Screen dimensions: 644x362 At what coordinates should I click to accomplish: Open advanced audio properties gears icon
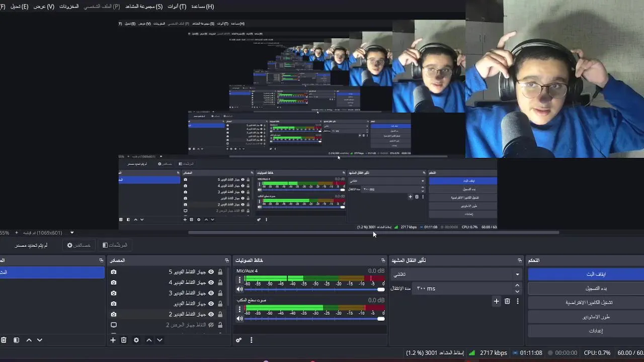tap(238, 340)
